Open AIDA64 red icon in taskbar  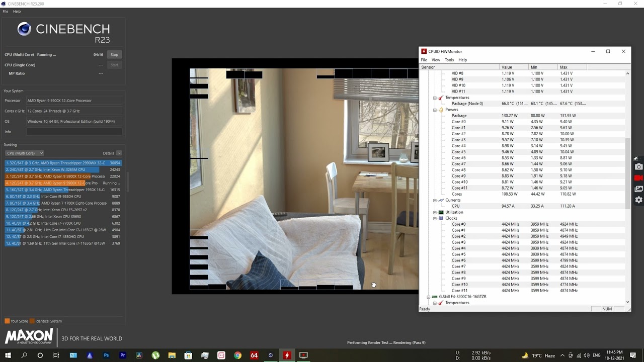(254, 355)
